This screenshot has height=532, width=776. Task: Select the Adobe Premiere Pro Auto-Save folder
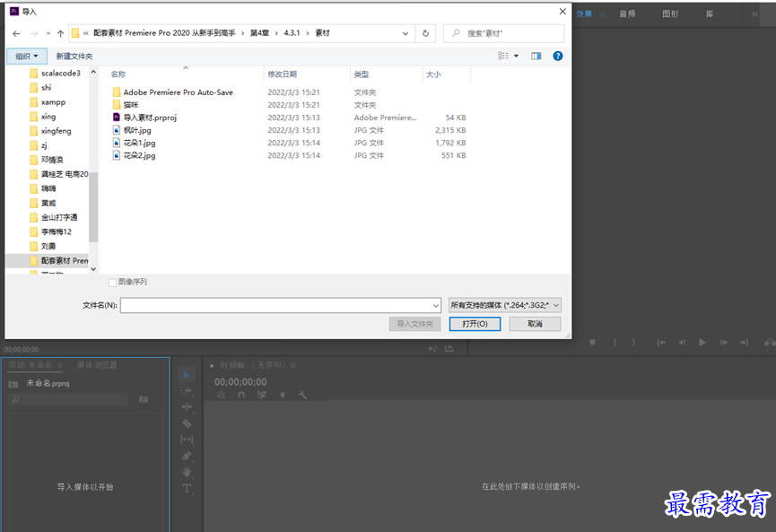tap(173, 92)
